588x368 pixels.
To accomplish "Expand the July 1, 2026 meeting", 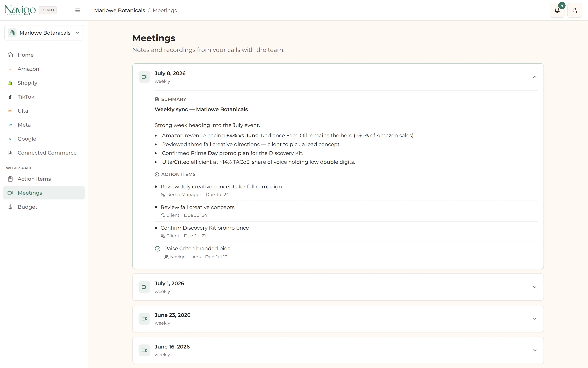I will [x=535, y=287].
